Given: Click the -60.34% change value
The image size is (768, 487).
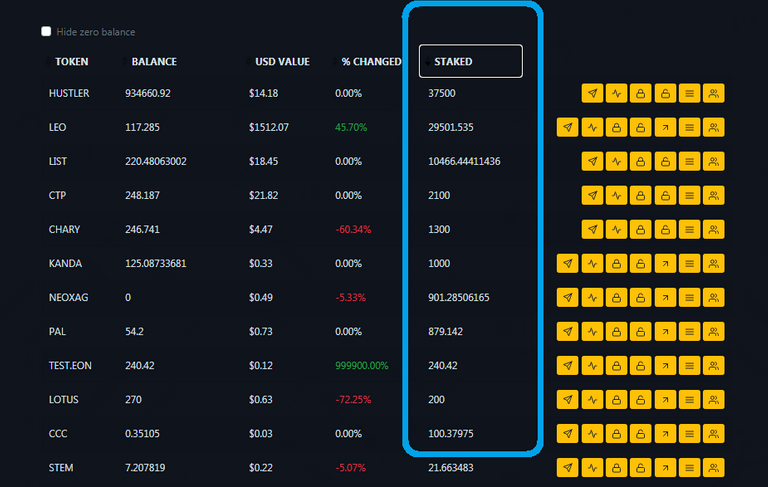Looking at the screenshot, I should pyautogui.click(x=353, y=229).
